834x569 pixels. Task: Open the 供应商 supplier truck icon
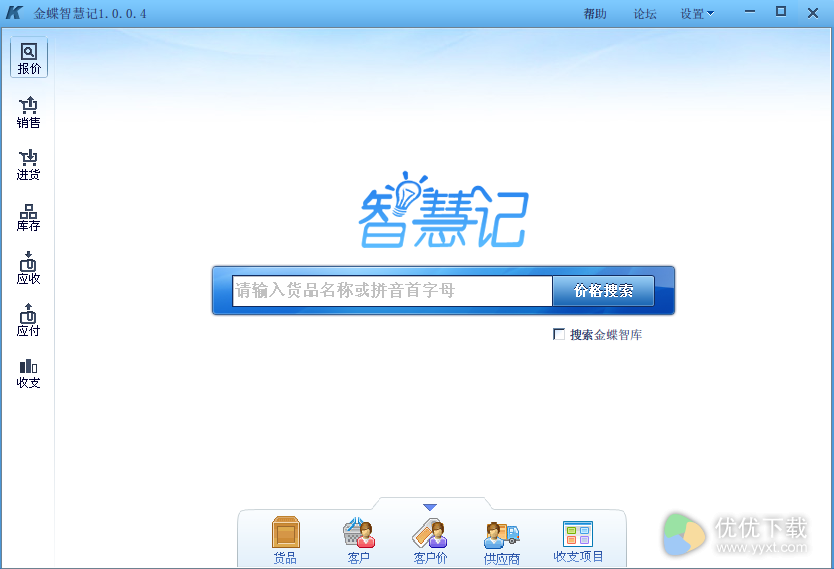click(502, 542)
